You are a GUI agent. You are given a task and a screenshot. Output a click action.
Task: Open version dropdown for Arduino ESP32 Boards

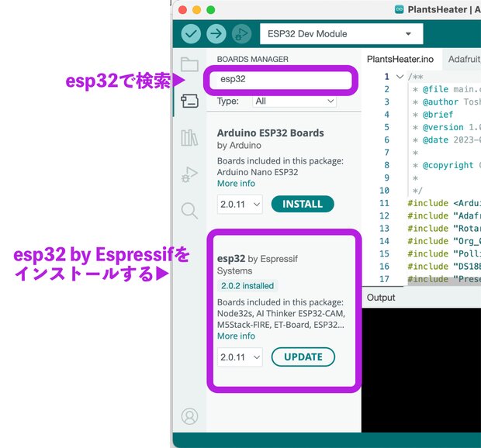240,204
